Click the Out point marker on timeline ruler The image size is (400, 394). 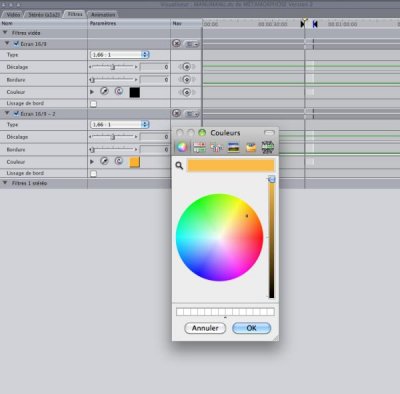coord(315,24)
